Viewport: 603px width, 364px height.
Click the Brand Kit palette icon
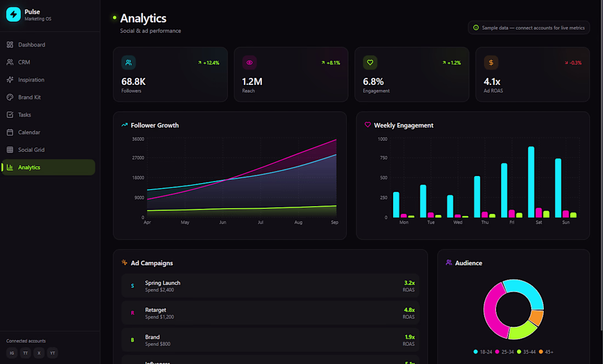pyautogui.click(x=10, y=97)
